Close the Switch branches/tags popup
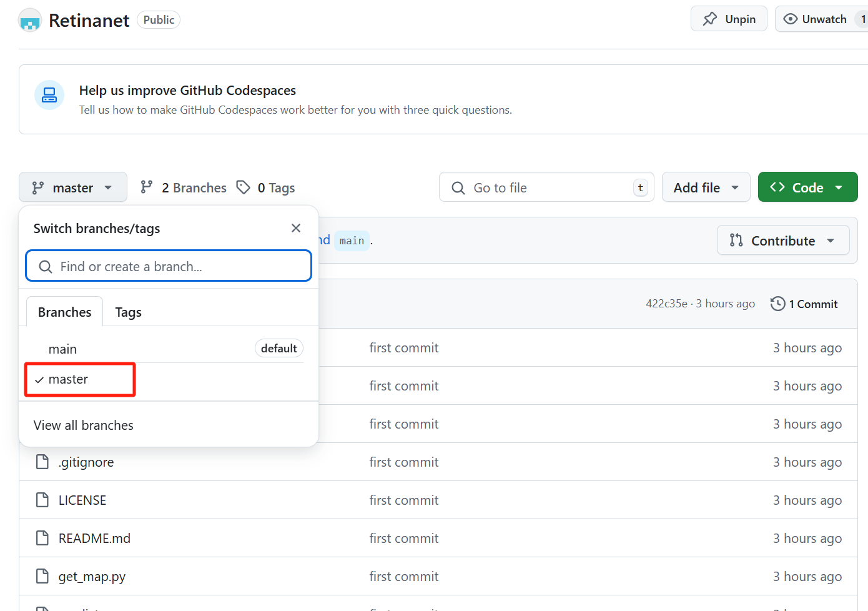 (x=296, y=228)
